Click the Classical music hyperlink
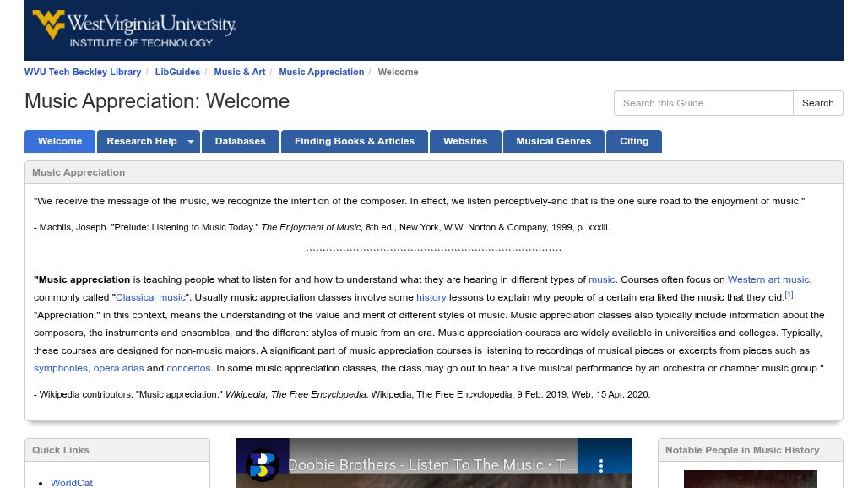The width and height of the screenshot is (868, 488). click(x=150, y=297)
